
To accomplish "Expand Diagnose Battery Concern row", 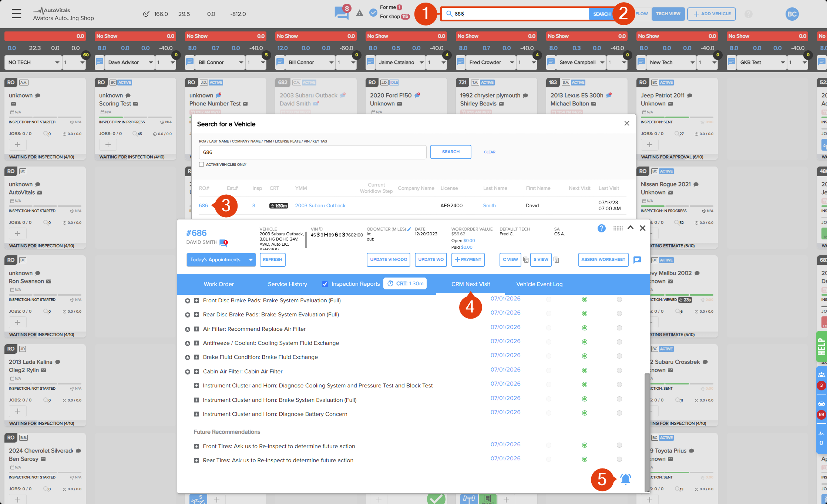I will click(196, 414).
